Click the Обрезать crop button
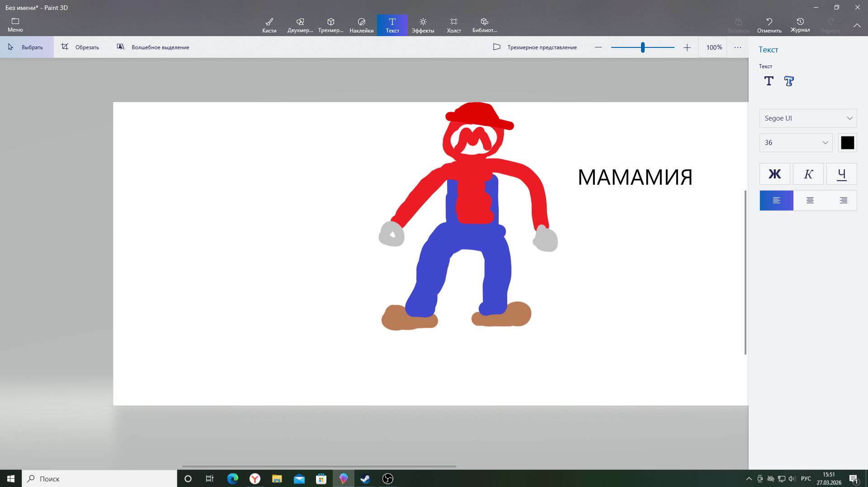868x487 pixels. point(80,47)
